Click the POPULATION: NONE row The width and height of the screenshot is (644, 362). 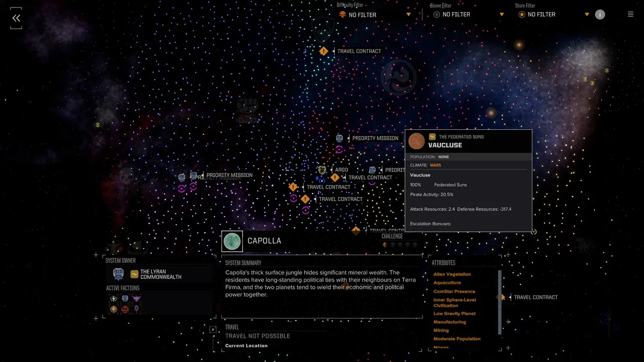[468, 157]
